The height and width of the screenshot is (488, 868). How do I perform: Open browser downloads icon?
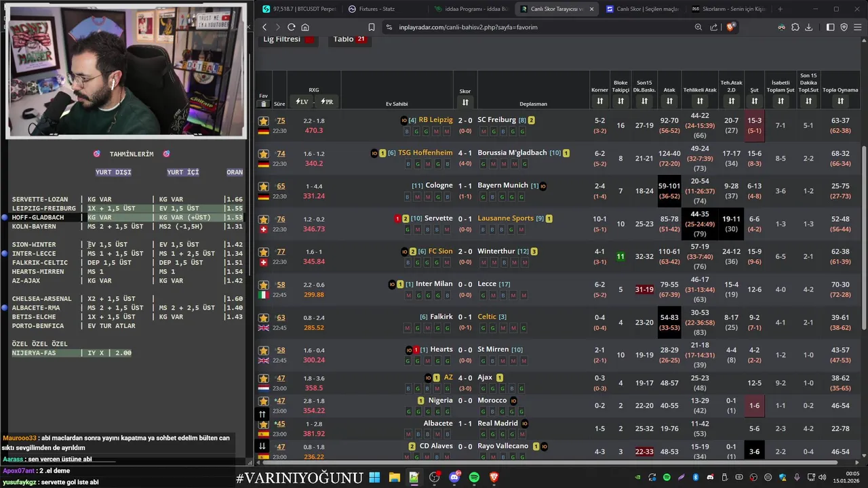click(x=810, y=27)
